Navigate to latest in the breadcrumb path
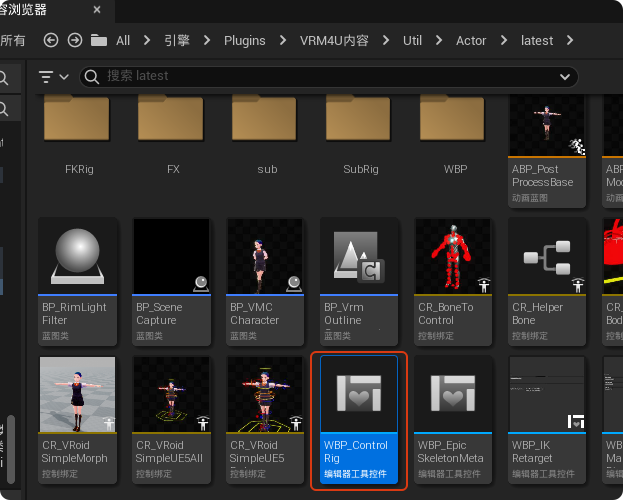Viewport: 623px width, 500px height. click(x=537, y=41)
